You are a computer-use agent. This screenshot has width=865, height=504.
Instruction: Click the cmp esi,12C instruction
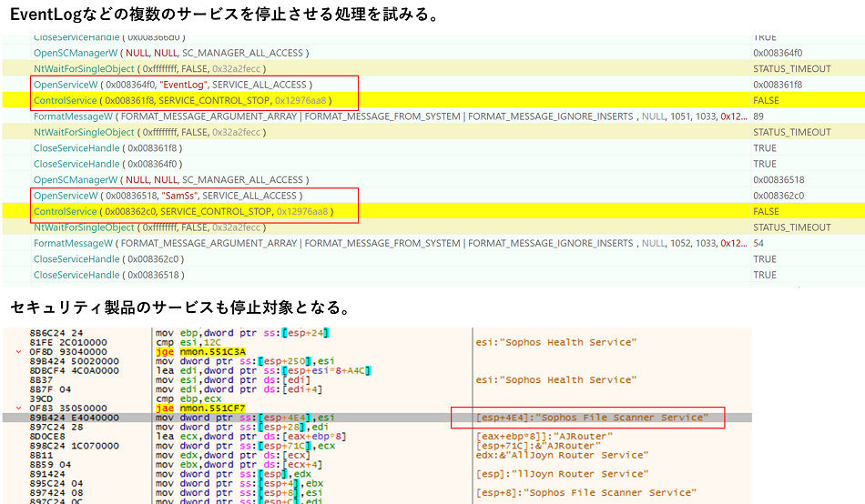(188, 343)
